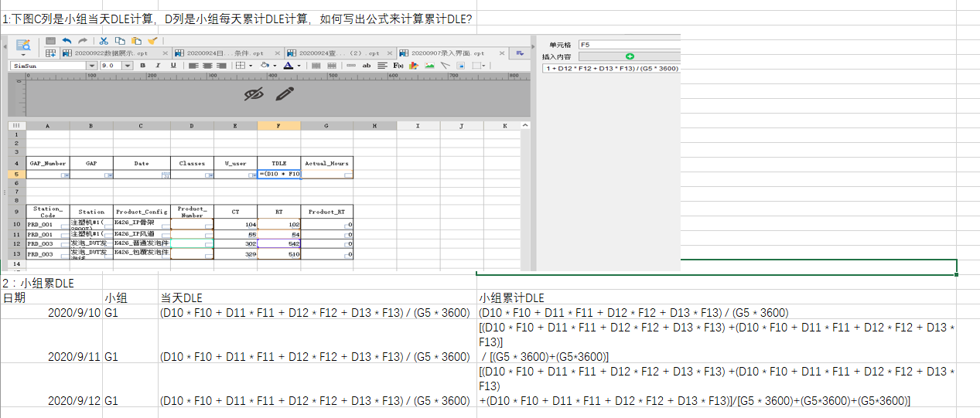Click the new template grid icon
This screenshot has height=418, width=980.
pos(50,53)
